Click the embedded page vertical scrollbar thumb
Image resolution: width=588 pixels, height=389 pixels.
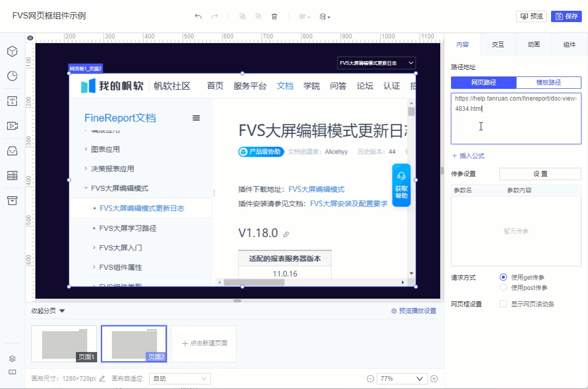click(411, 112)
